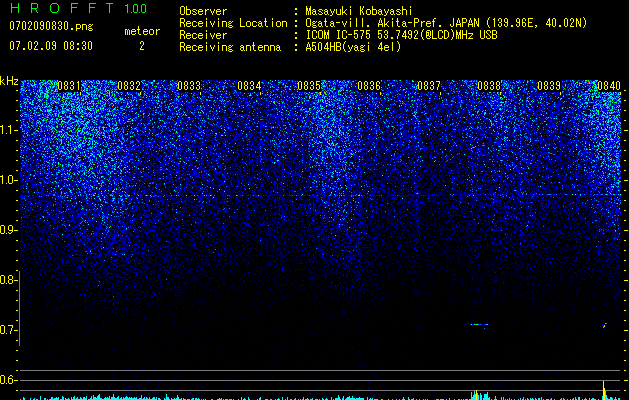Click the 0.7 frequency axis label

coord(7,330)
